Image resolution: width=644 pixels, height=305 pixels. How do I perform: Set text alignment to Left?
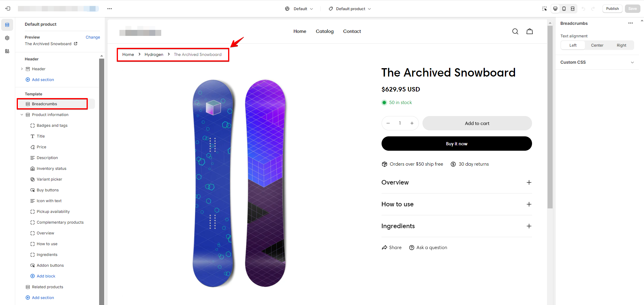[573, 45]
